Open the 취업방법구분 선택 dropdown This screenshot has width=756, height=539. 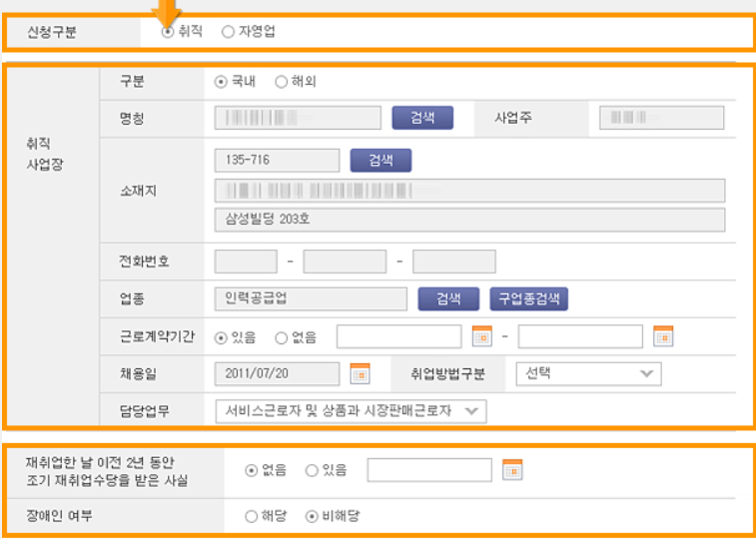[588, 374]
